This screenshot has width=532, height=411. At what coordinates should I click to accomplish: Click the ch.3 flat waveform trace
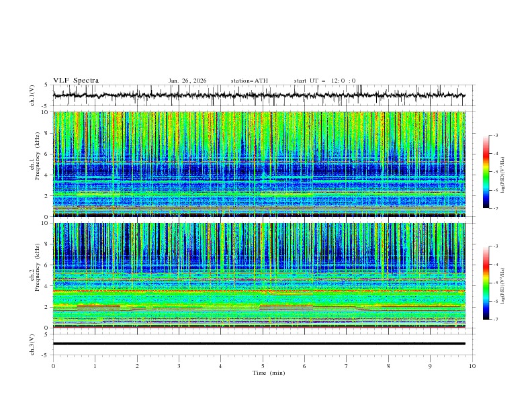pyautogui.click(x=259, y=344)
